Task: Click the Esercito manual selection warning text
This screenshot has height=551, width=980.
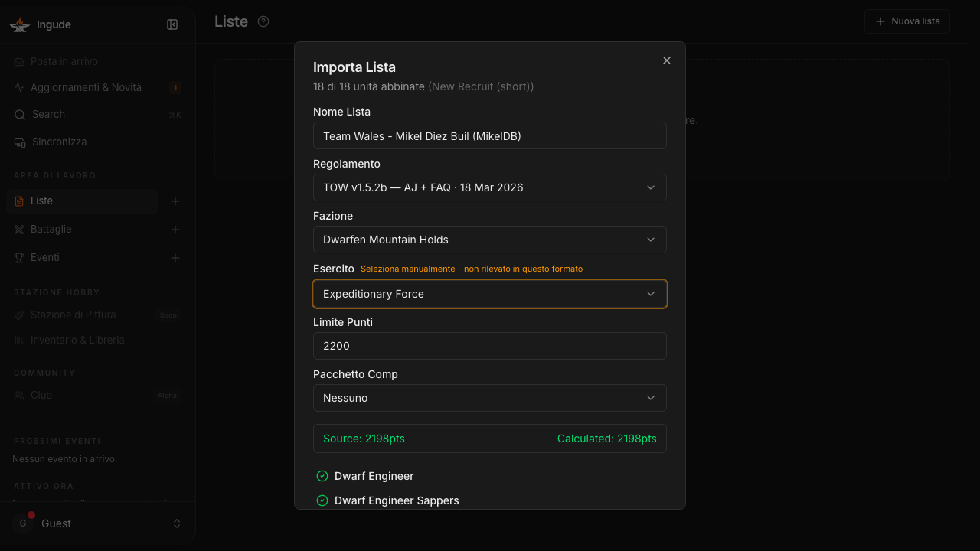Action: click(x=472, y=269)
